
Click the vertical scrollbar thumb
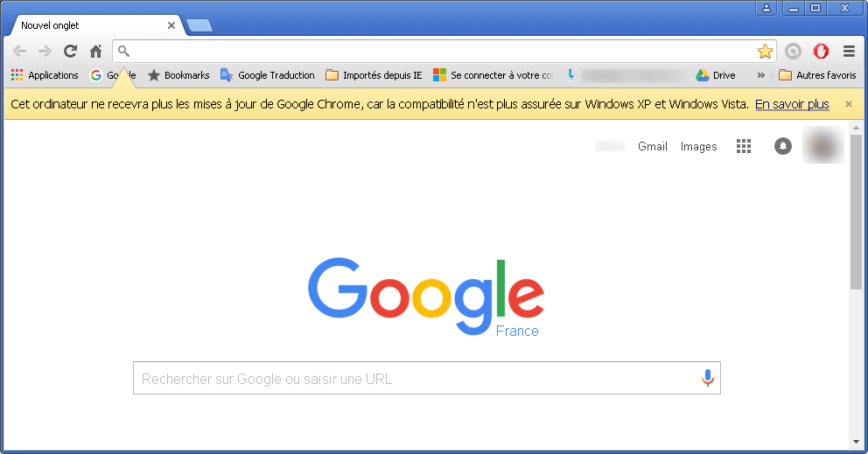pyautogui.click(x=856, y=212)
